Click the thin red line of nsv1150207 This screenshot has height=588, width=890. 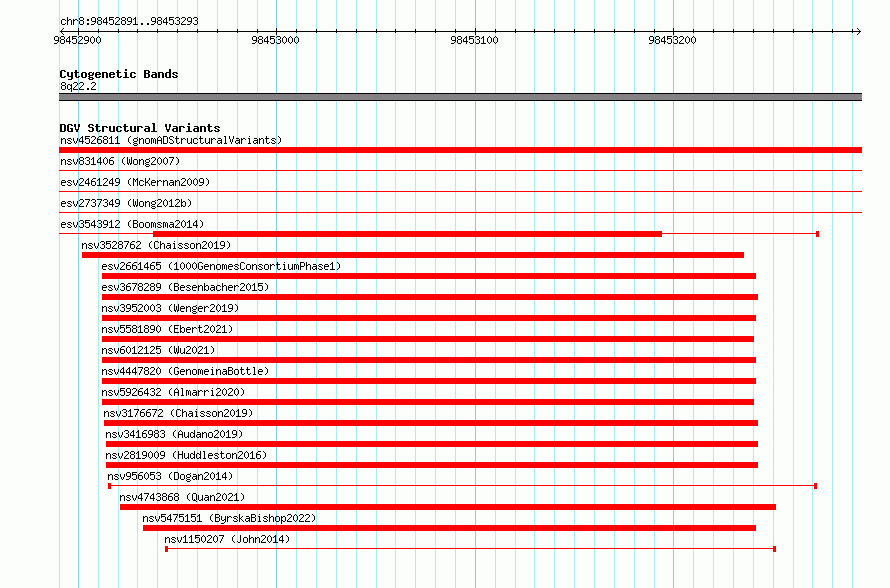pyautogui.click(x=471, y=549)
